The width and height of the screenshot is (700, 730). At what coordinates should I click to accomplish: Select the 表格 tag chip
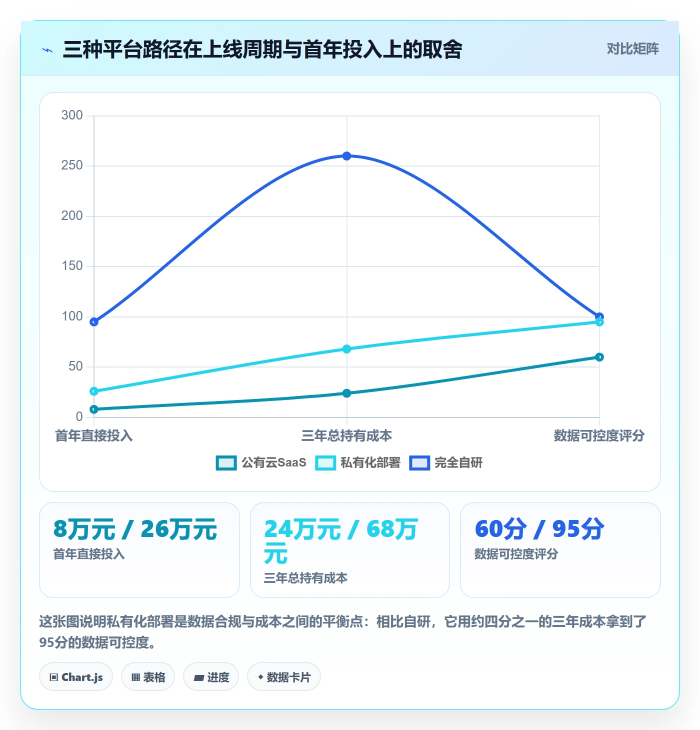coord(148,677)
